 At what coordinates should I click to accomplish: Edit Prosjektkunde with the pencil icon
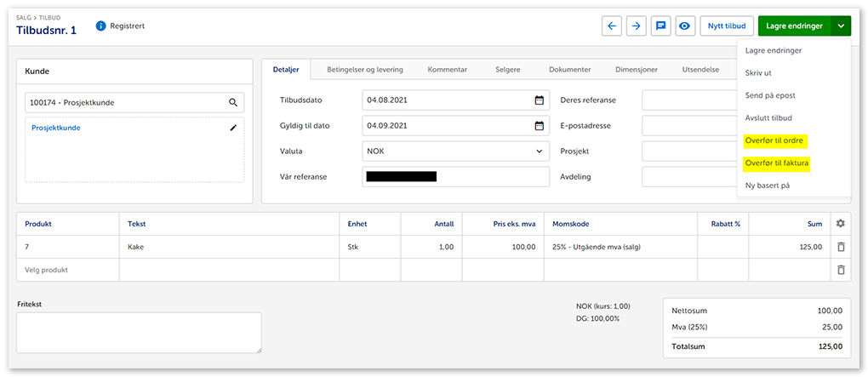point(233,128)
